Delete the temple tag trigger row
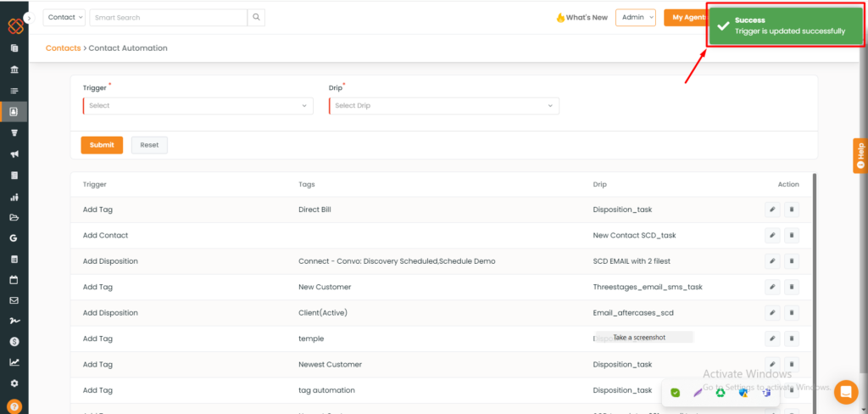The width and height of the screenshot is (868, 414). pos(792,338)
